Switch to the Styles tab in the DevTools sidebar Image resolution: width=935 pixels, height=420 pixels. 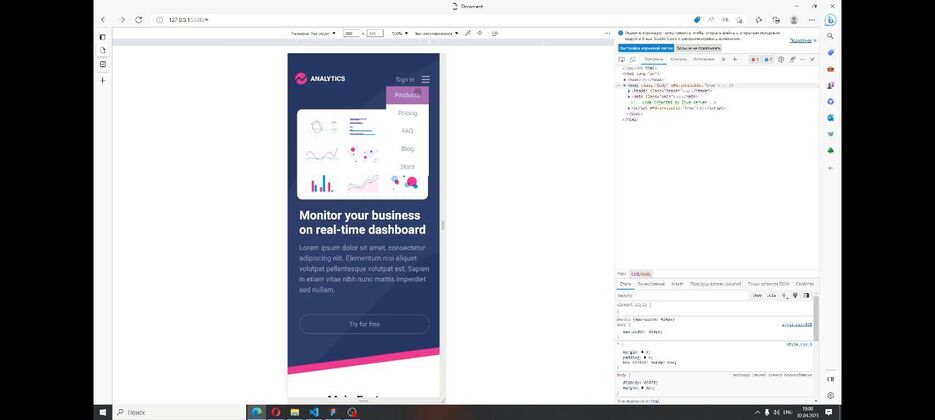pyautogui.click(x=625, y=284)
